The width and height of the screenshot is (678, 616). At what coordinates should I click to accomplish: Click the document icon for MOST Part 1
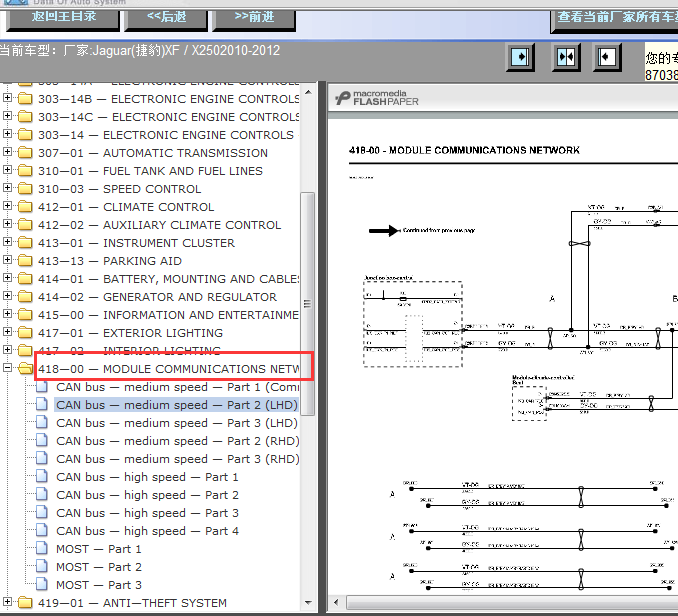(x=42, y=548)
